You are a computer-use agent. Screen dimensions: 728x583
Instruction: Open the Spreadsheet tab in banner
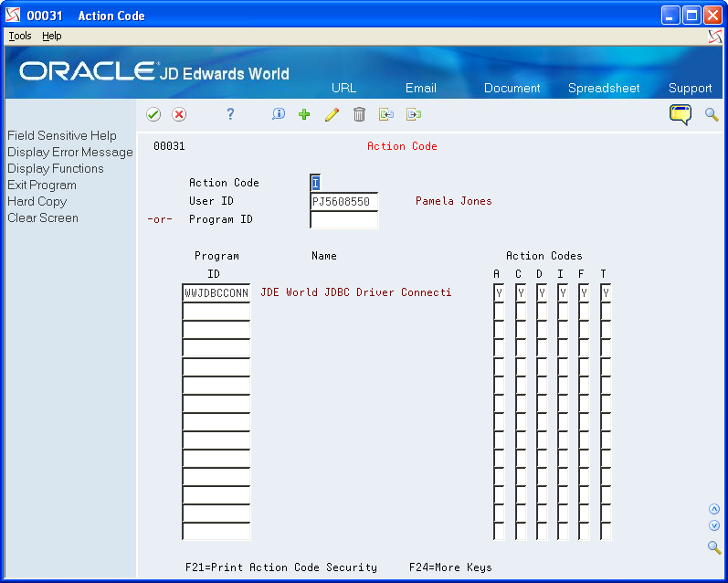pyautogui.click(x=604, y=88)
